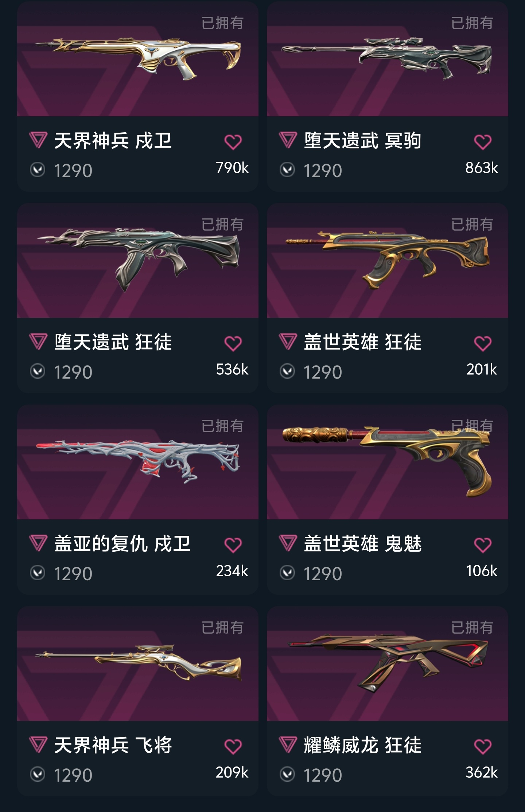Image resolution: width=525 pixels, height=812 pixels.
Task: Tap the heart icon for 天界神兵 飞将
Action: click(x=233, y=747)
